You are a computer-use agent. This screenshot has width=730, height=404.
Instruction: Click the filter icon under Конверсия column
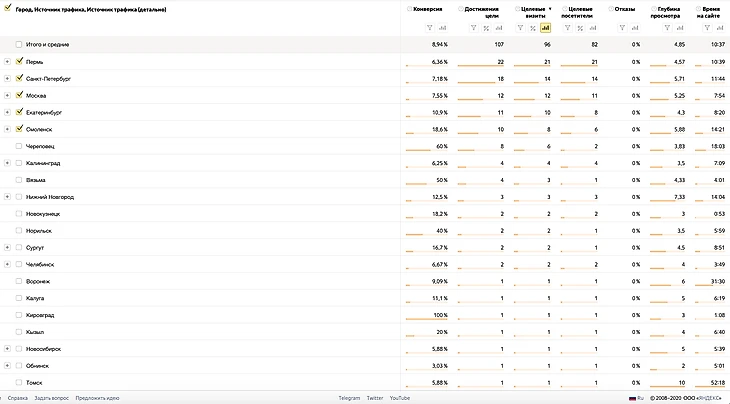point(429,28)
